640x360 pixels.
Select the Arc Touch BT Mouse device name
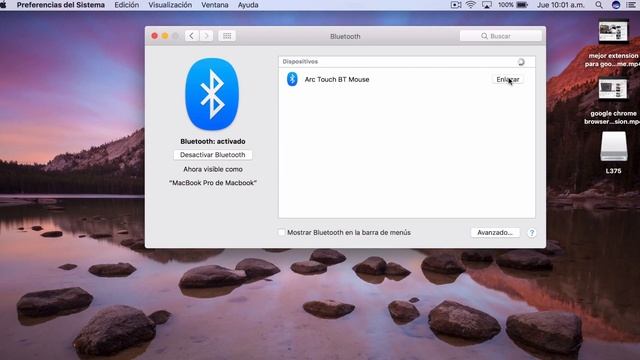click(x=337, y=79)
